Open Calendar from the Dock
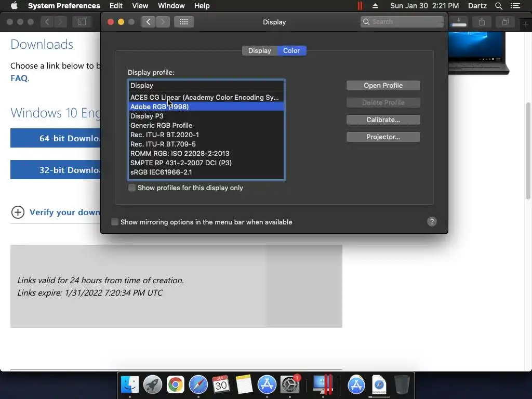This screenshot has height=399, width=532. coord(221,385)
